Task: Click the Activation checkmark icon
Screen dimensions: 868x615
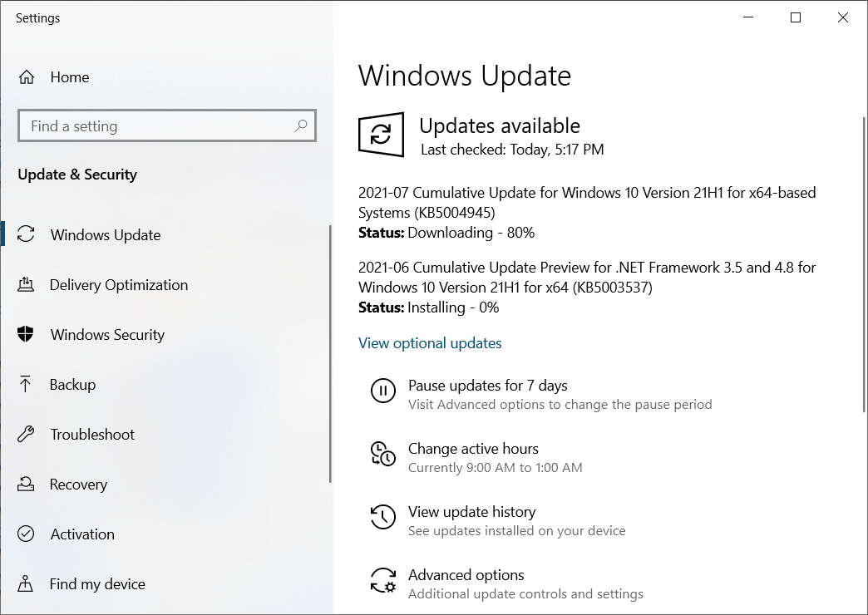Action: [x=26, y=534]
